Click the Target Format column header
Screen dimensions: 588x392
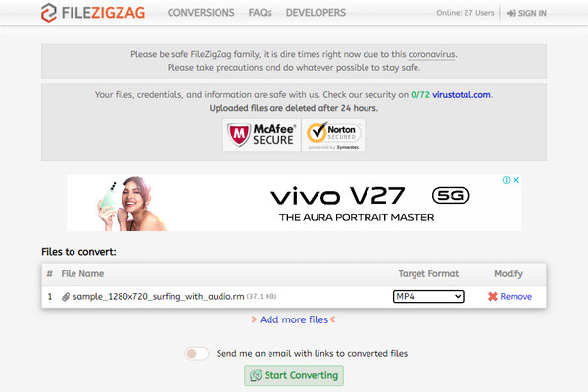428,273
